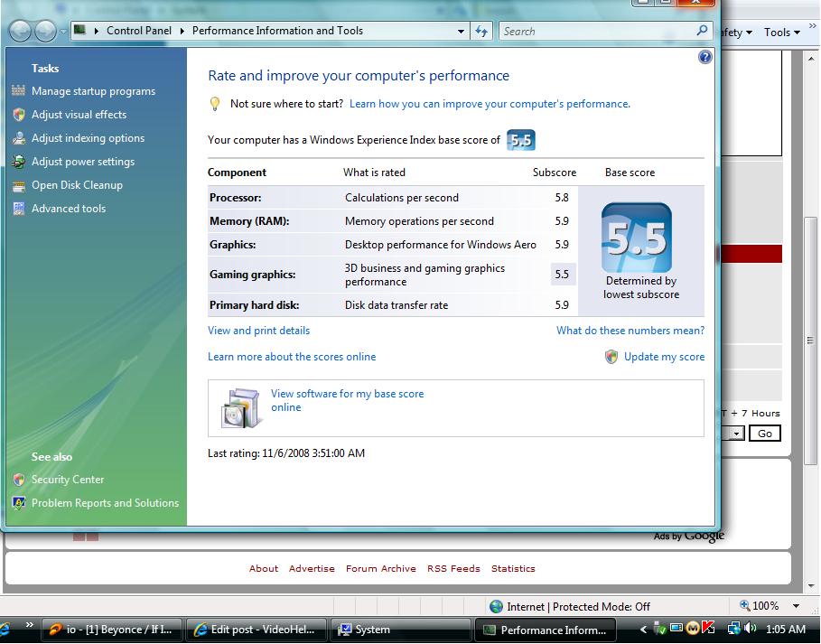Launch Internet Explorer from the Quick Launch icon
This screenshot has width=821, height=644.
click(3, 629)
